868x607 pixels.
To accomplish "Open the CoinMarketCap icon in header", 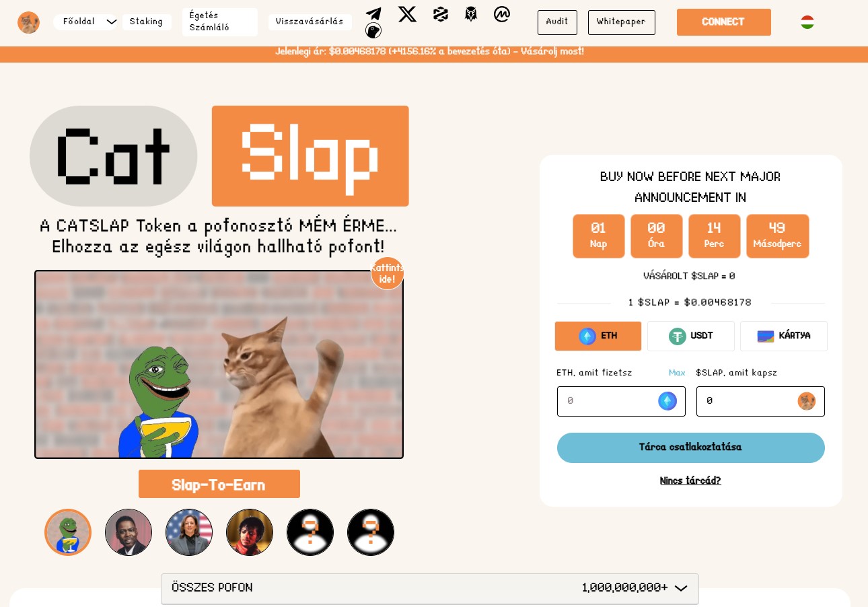I will coord(501,13).
